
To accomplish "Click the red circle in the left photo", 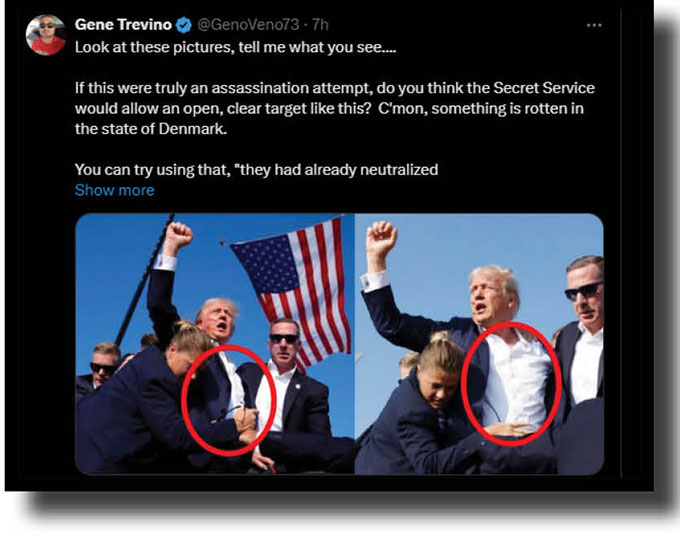I will point(229,400).
